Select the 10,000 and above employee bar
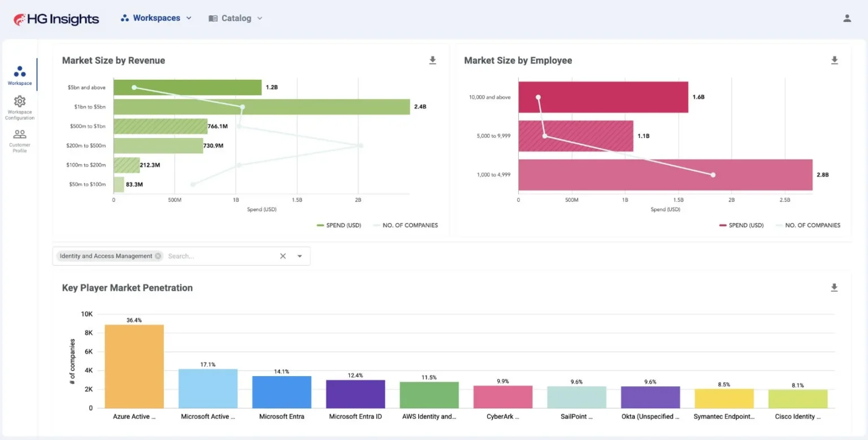Viewport: 868px width, 440px height. (x=603, y=97)
